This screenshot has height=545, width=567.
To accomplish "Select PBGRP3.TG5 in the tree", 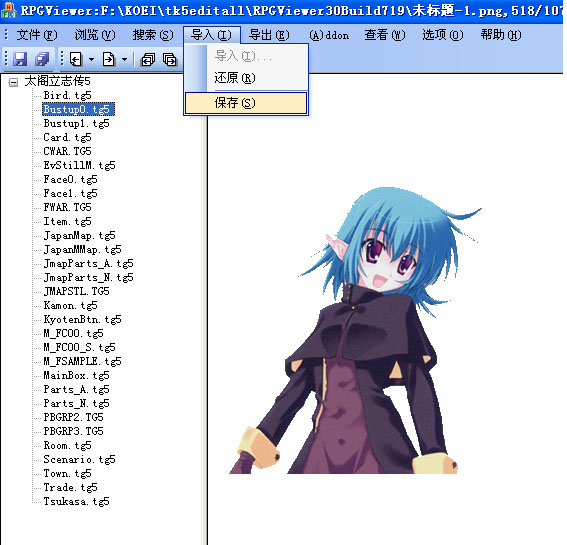I will 73,431.
